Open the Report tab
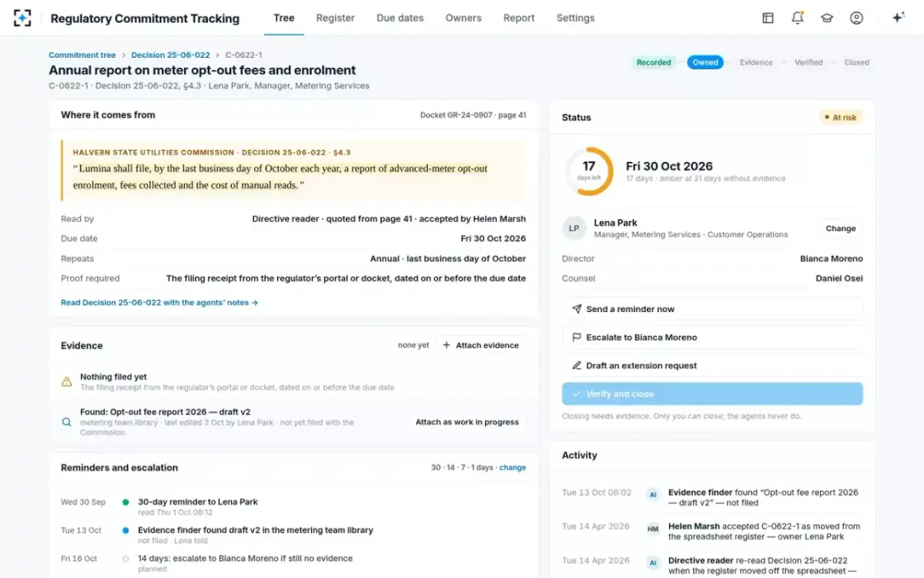The height and width of the screenshot is (578, 924). pyautogui.click(x=519, y=18)
